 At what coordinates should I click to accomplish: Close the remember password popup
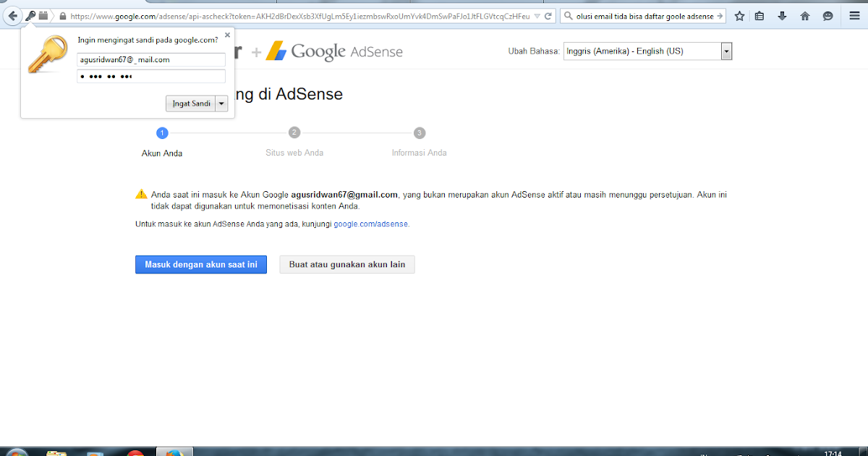point(227,34)
